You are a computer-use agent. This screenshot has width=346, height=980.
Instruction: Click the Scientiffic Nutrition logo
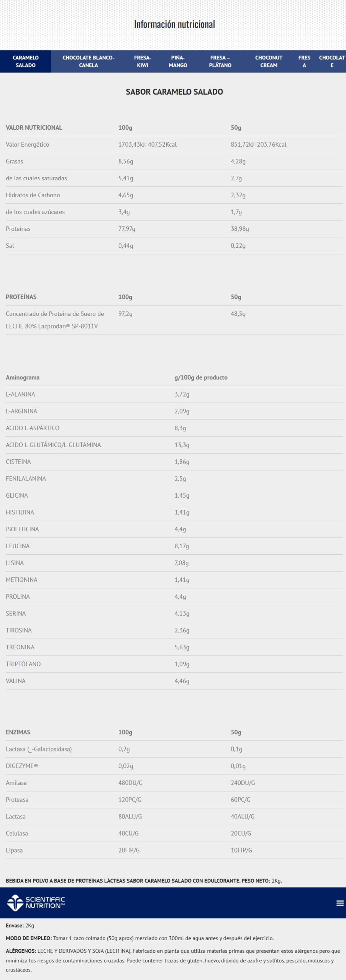[x=36, y=903]
